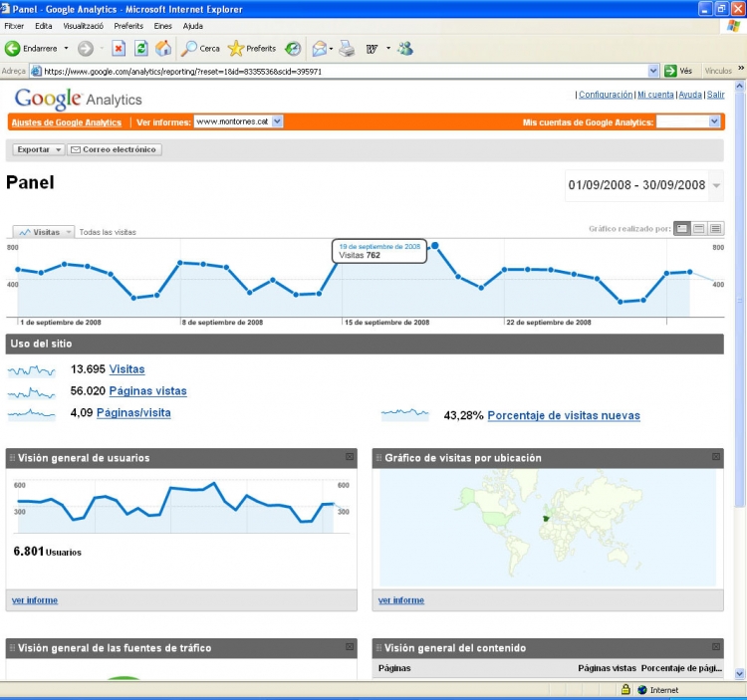
Task: Select the middle graph-by view icon
Action: pyautogui.click(x=699, y=229)
